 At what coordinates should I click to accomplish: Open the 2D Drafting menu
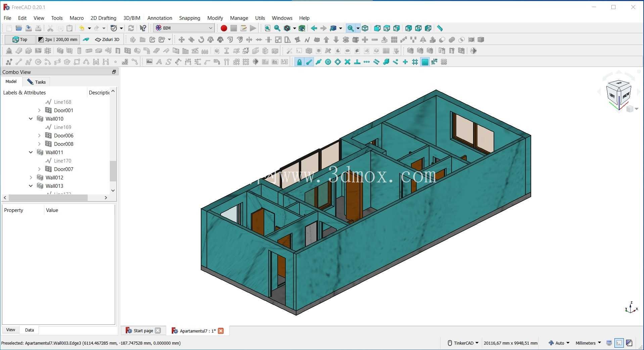tap(103, 18)
